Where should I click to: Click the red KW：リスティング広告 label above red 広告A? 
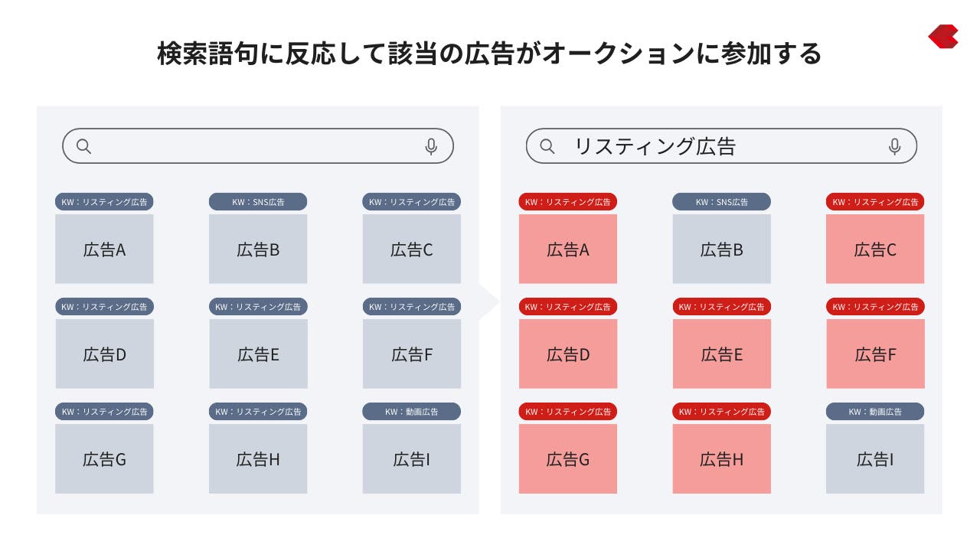[x=568, y=202]
